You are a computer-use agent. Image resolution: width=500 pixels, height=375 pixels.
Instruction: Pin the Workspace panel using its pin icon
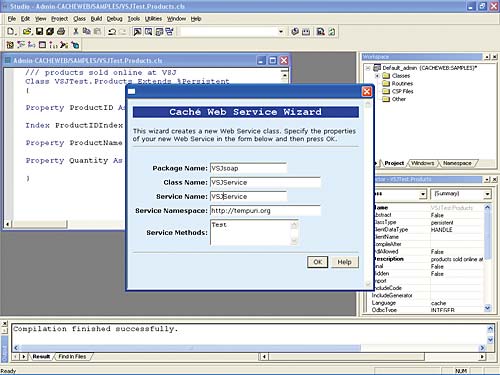(487, 57)
